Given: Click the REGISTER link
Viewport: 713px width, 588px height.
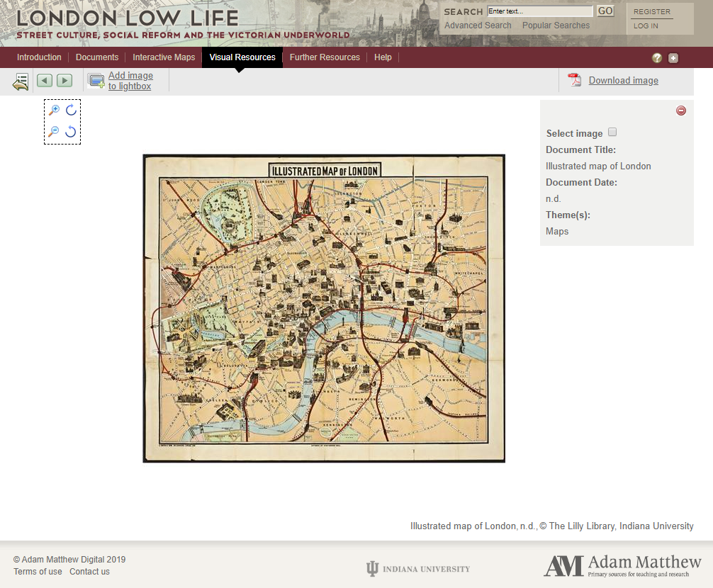Looking at the screenshot, I should click(x=651, y=12).
